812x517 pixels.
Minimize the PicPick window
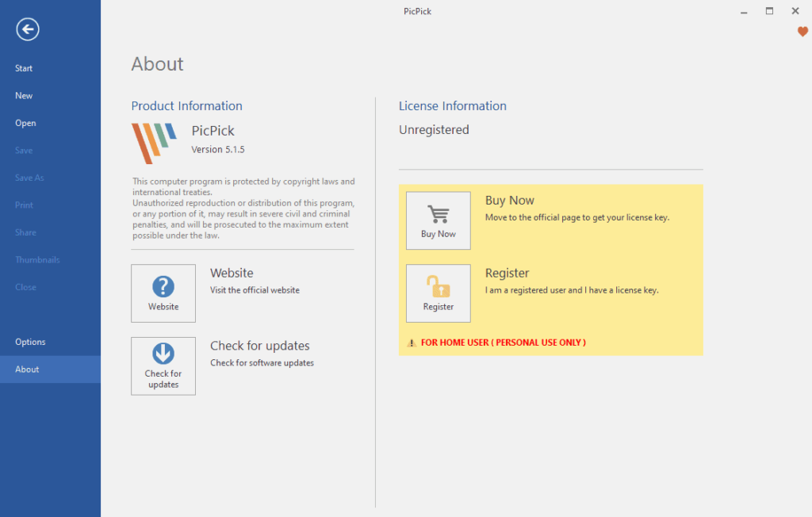tap(744, 11)
